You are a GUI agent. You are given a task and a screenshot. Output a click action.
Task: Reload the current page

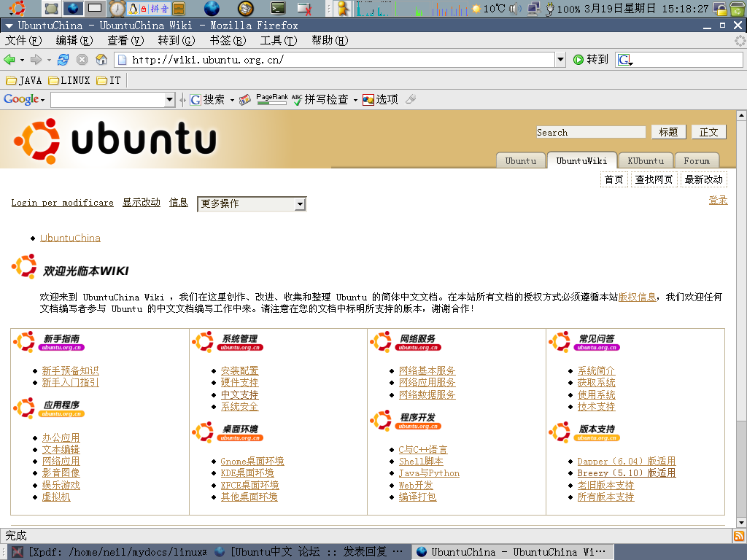63,60
